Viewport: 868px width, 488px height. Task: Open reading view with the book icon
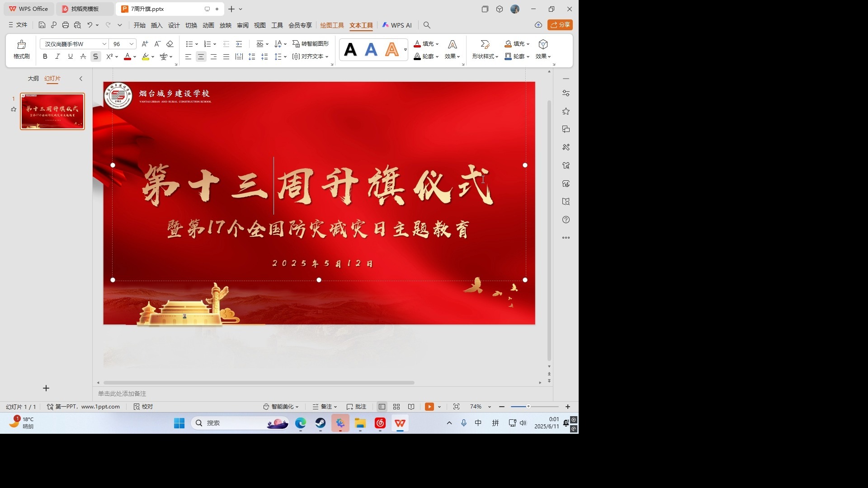coord(411,406)
